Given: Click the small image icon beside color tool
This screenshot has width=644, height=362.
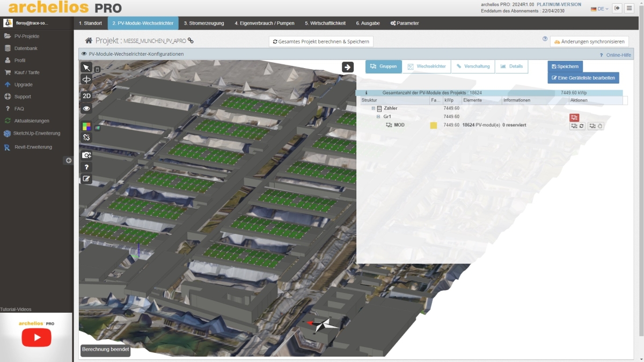Looking at the screenshot, I should (97, 128).
